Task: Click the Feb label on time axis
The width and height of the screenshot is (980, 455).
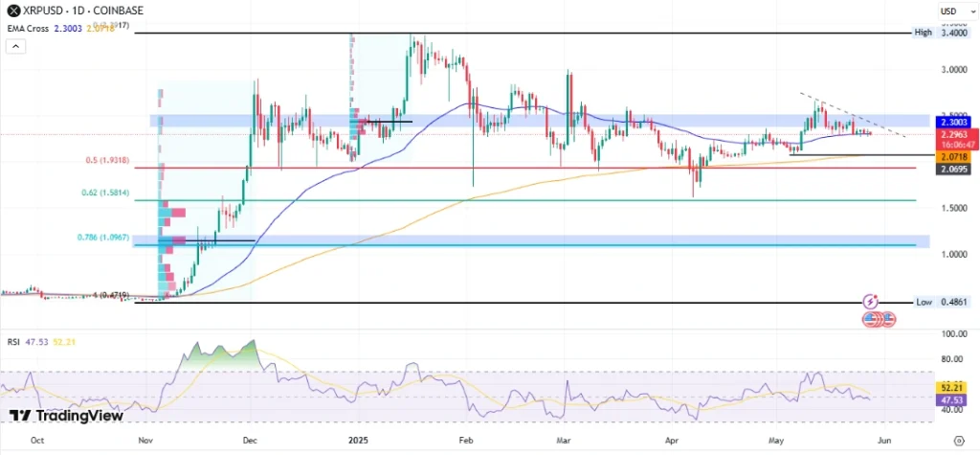Action: click(x=465, y=441)
